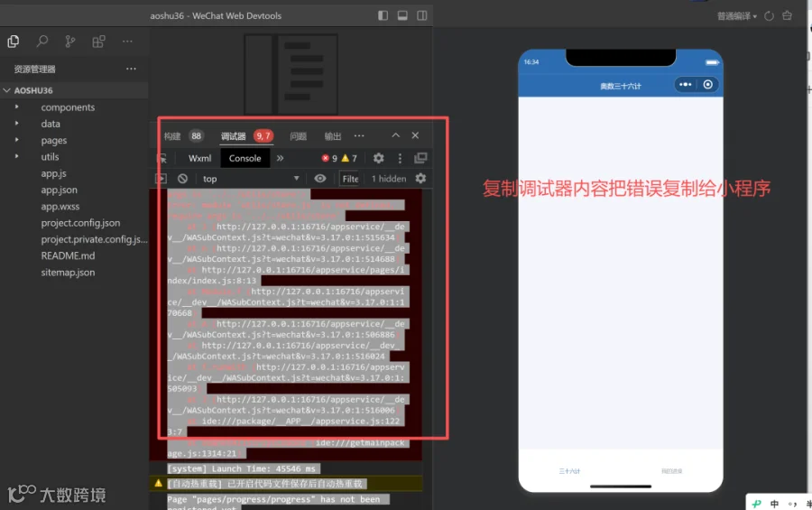The height and width of the screenshot is (510, 812).
Task: Open app.json file
Action: (59, 190)
